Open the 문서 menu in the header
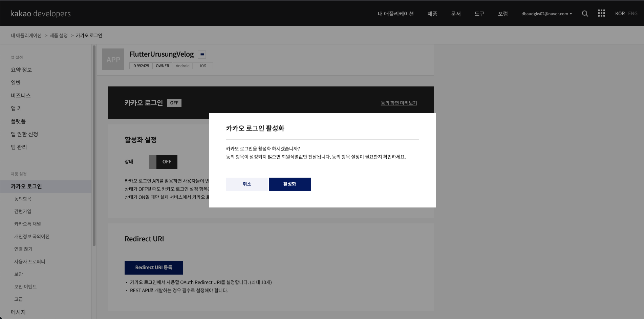Viewport: 644px width, 319px height. coord(456,14)
